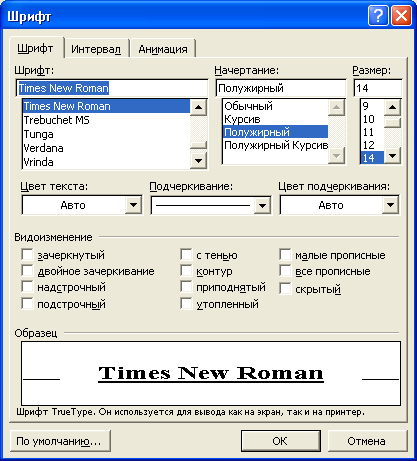417x461 pixels.
Task: Click the По умолчанию button
Action: click(x=60, y=441)
